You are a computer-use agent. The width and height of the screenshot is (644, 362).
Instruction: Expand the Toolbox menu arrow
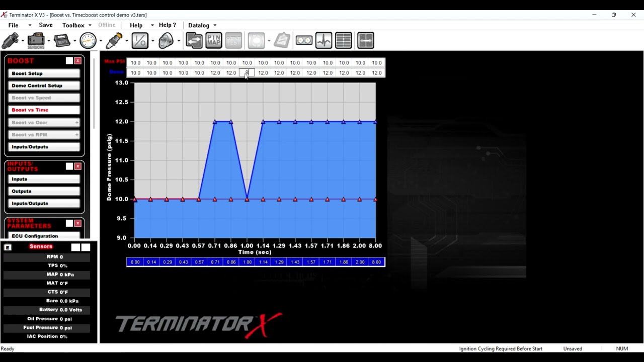click(90, 25)
